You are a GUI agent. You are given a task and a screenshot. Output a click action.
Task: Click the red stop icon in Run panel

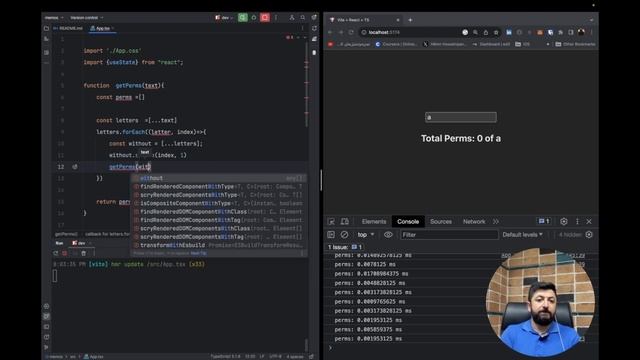(64, 253)
